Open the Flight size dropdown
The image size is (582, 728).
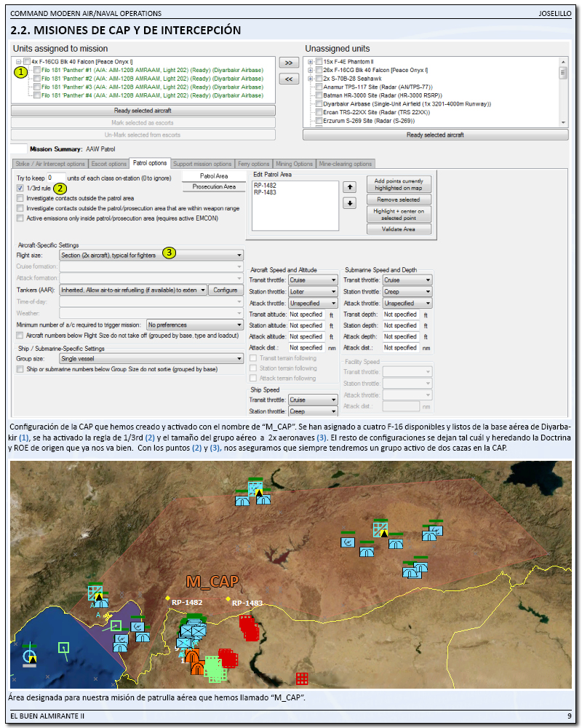pyautogui.click(x=151, y=255)
